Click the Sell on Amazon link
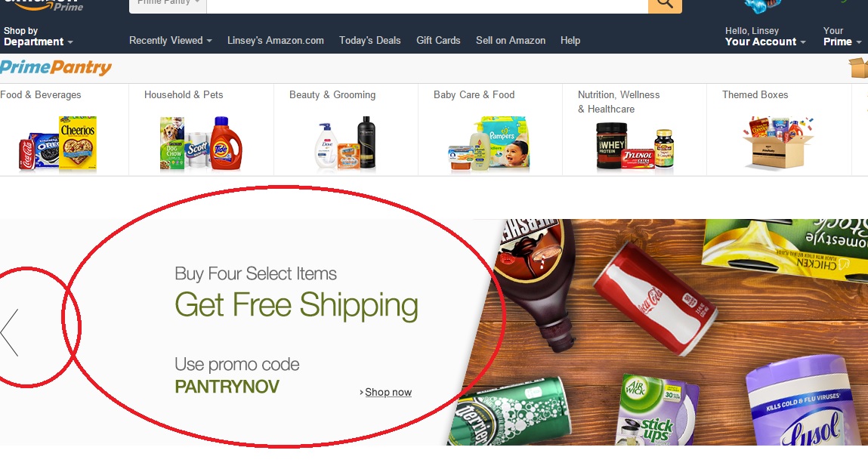 (511, 40)
